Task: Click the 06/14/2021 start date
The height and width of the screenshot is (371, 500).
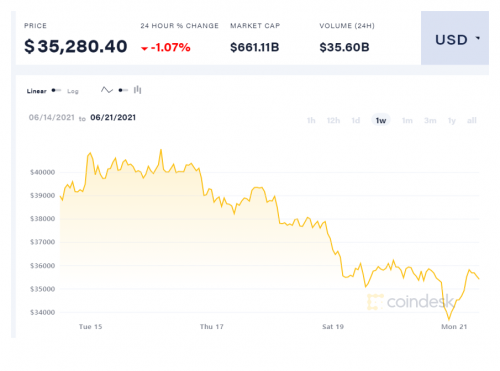Action: [52, 117]
